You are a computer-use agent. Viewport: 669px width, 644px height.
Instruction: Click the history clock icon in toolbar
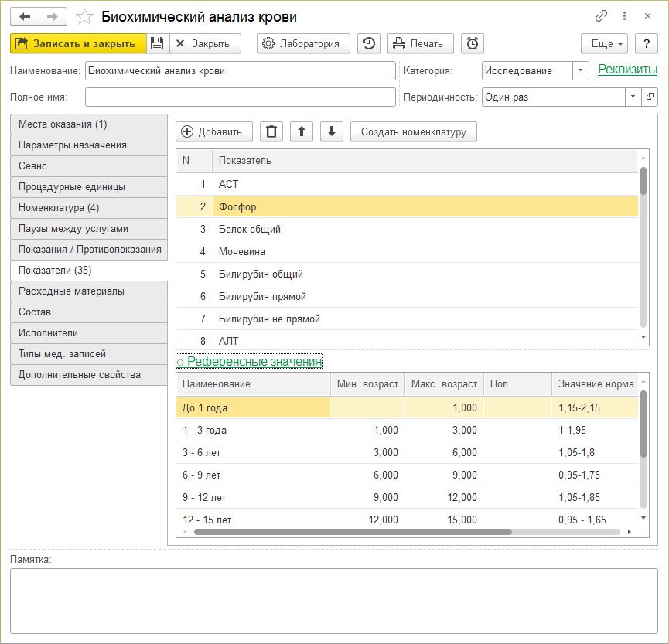[x=368, y=44]
